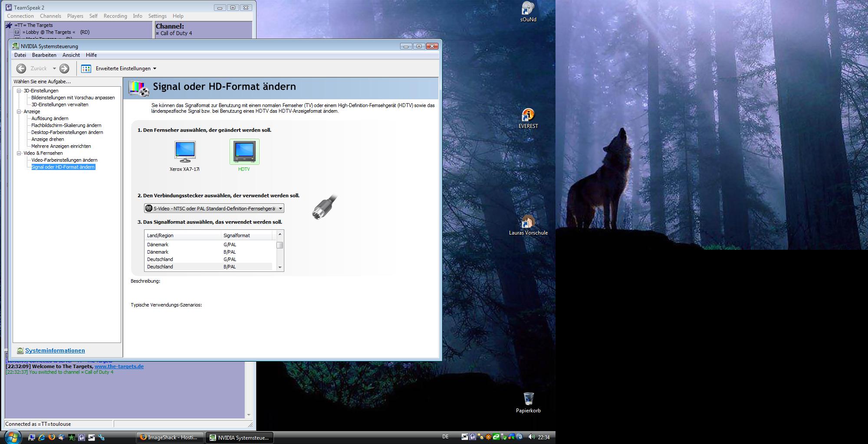Screen dimensions: 868x444
Task: Select 3D-Einstellungen verwalten
Action: point(60,104)
